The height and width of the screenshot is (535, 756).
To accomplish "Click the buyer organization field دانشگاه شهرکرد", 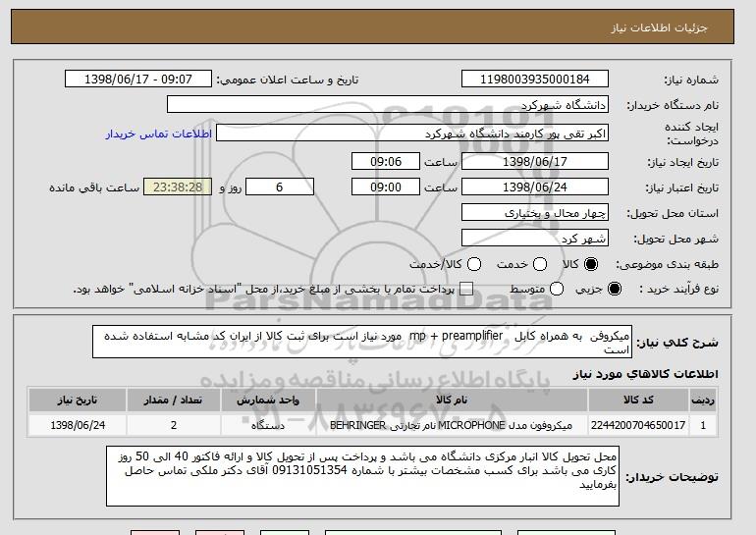I will point(388,105).
